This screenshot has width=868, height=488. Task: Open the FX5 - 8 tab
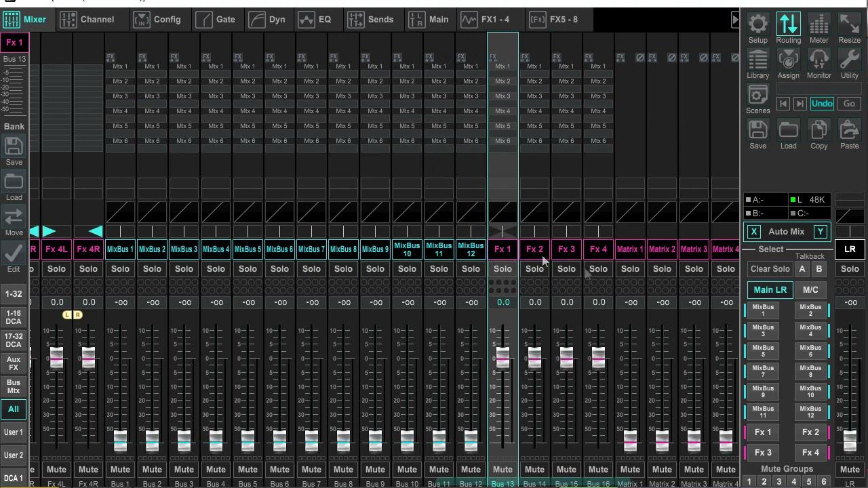pos(554,19)
